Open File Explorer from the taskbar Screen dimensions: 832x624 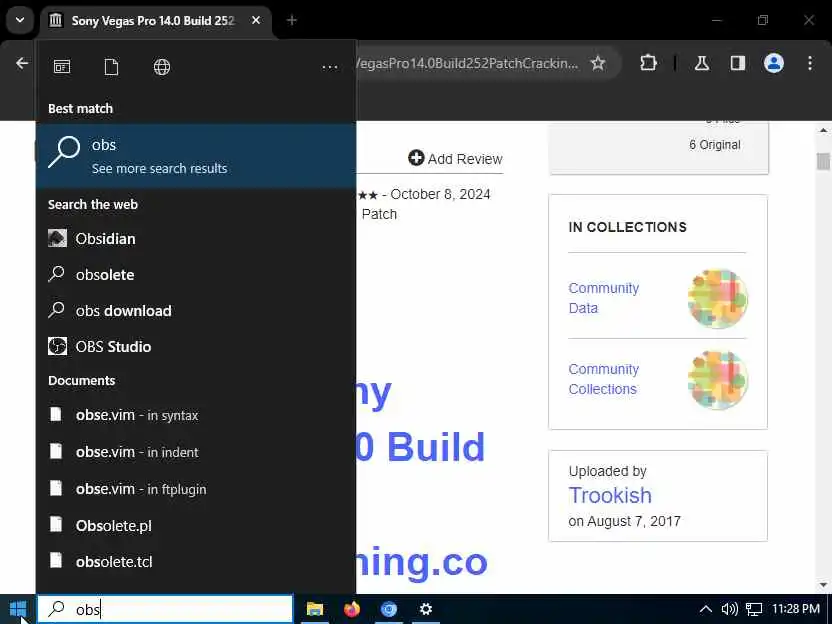[x=315, y=609]
